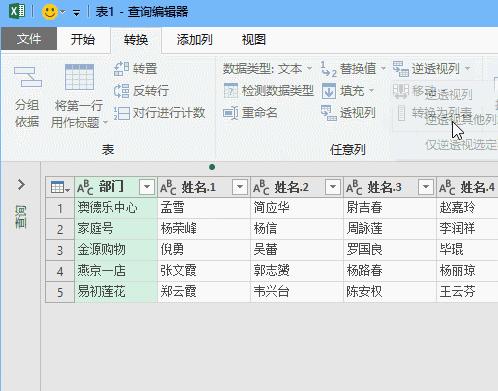Open the 文件 menu
Image resolution: width=498 pixels, height=391 pixels.
pos(29,39)
